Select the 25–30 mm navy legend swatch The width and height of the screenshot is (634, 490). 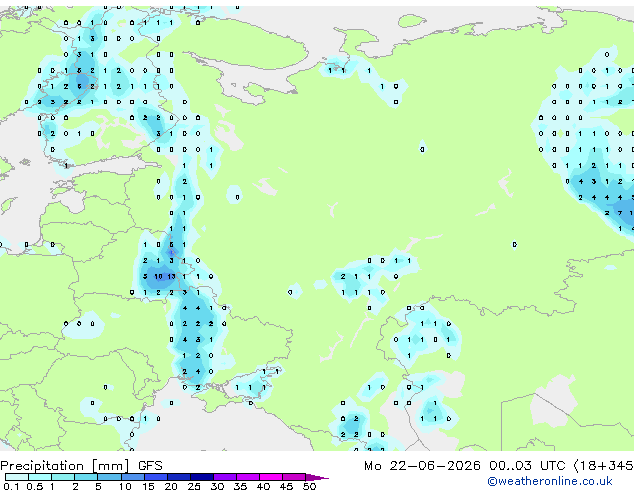click(202, 477)
